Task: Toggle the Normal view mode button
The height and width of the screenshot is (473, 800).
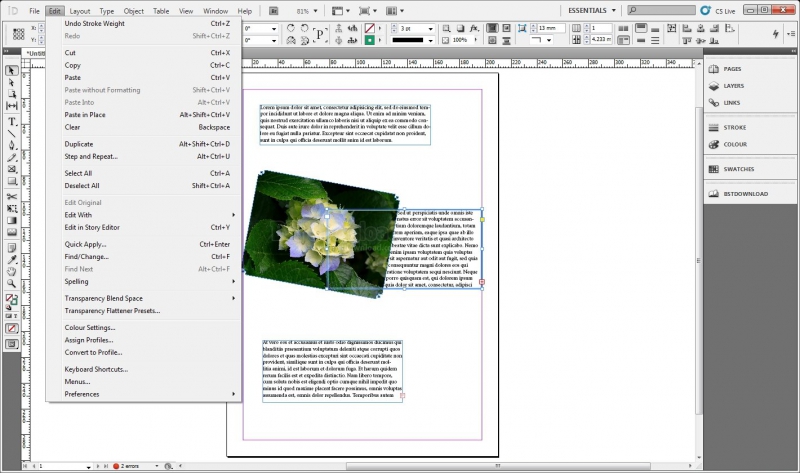Action: tap(12, 344)
